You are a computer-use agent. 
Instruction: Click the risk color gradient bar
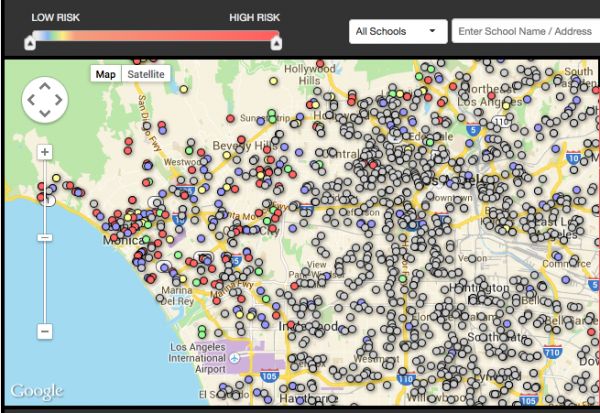155,36
